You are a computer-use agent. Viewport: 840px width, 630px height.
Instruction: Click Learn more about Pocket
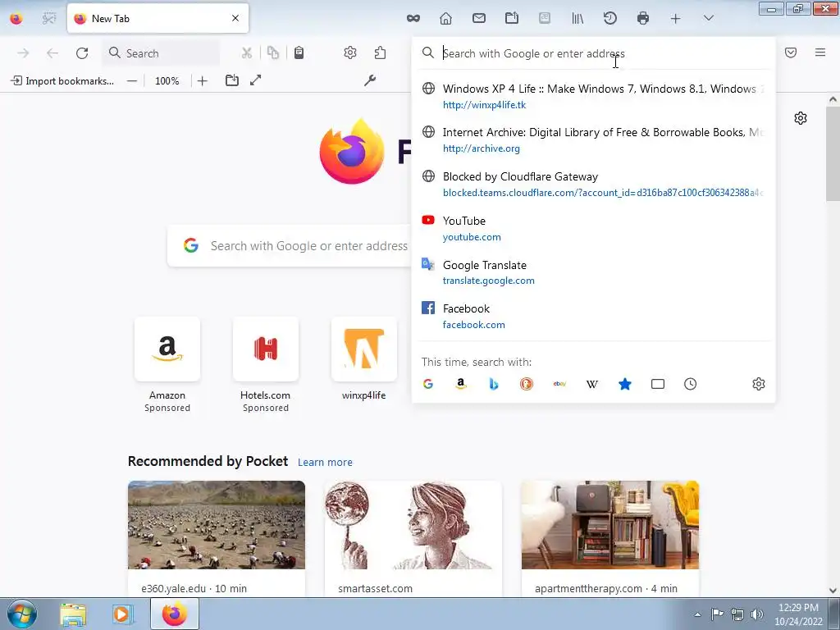click(x=325, y=463)
